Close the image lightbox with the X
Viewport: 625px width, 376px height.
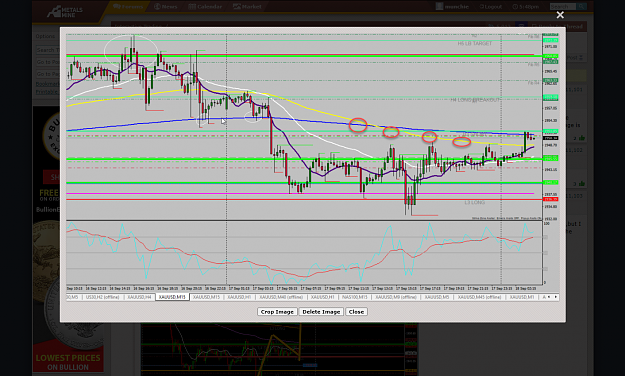560,15
